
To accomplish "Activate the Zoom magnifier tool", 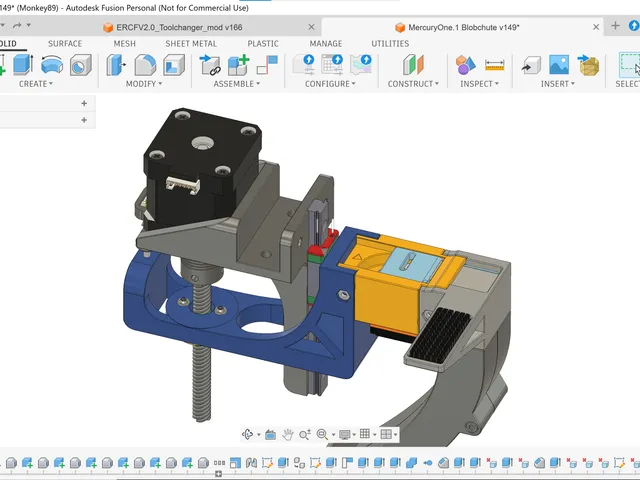I will [305, 435].
